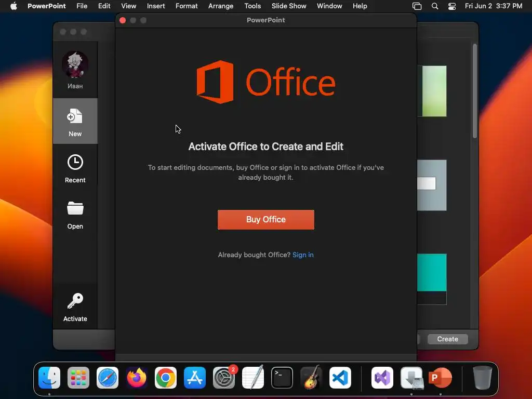Open the Window menu

[329, 6]
